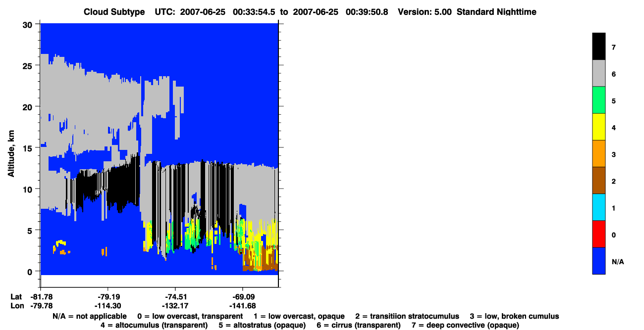Click the 'Version: 5.00' text
Image resolution: width=644 pixels, height=330 pixels.
click(425, 12)
